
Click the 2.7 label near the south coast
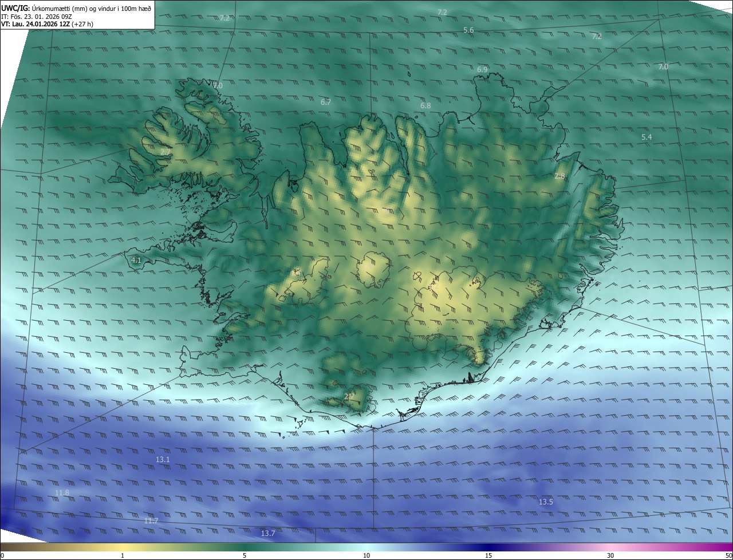click(349, 396)
